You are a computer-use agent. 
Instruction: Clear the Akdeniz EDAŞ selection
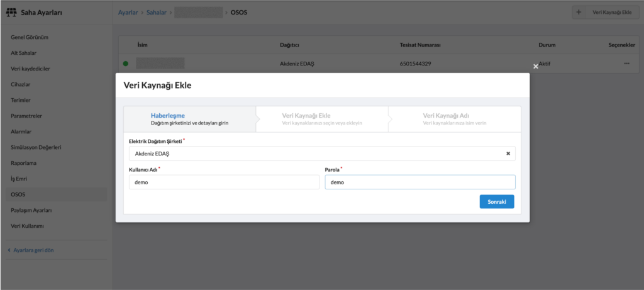(508, 153)
